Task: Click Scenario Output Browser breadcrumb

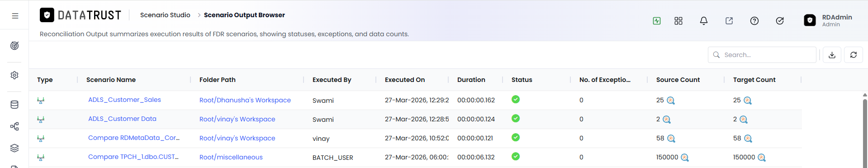Action: pos(244,15)
